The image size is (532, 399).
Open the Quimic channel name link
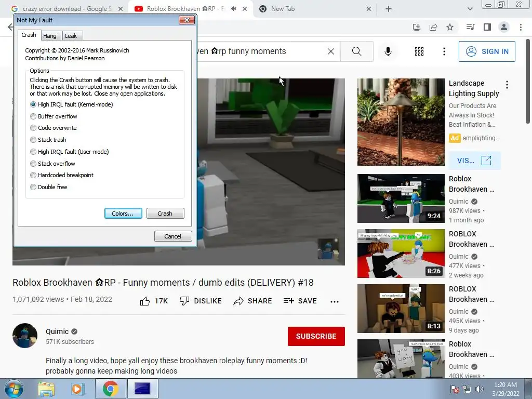(x=57, y=331)
